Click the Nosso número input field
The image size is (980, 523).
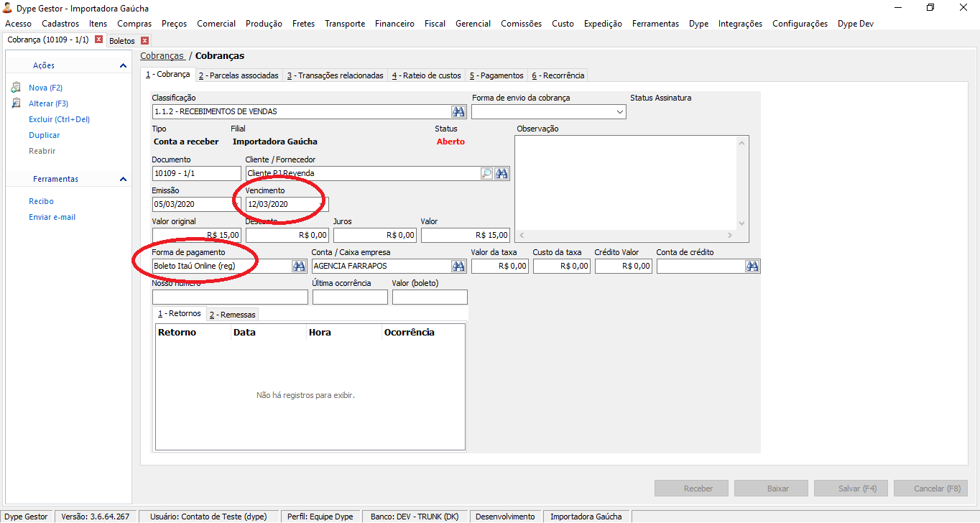click(x=230, y=297)
